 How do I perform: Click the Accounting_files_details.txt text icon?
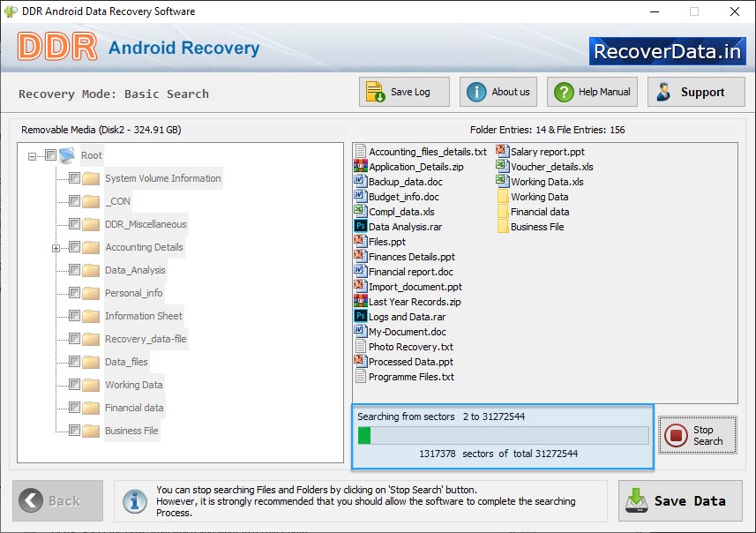(x=360, y=152)
